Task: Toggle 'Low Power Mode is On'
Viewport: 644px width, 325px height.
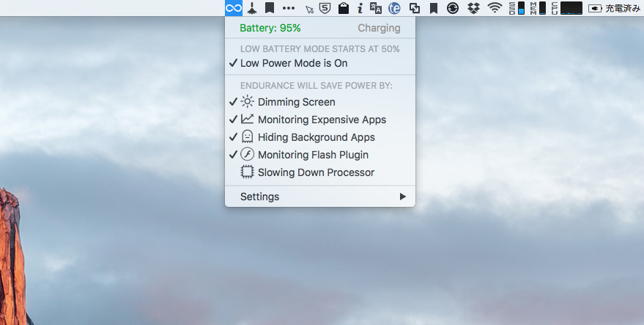Action: (320, 63)
